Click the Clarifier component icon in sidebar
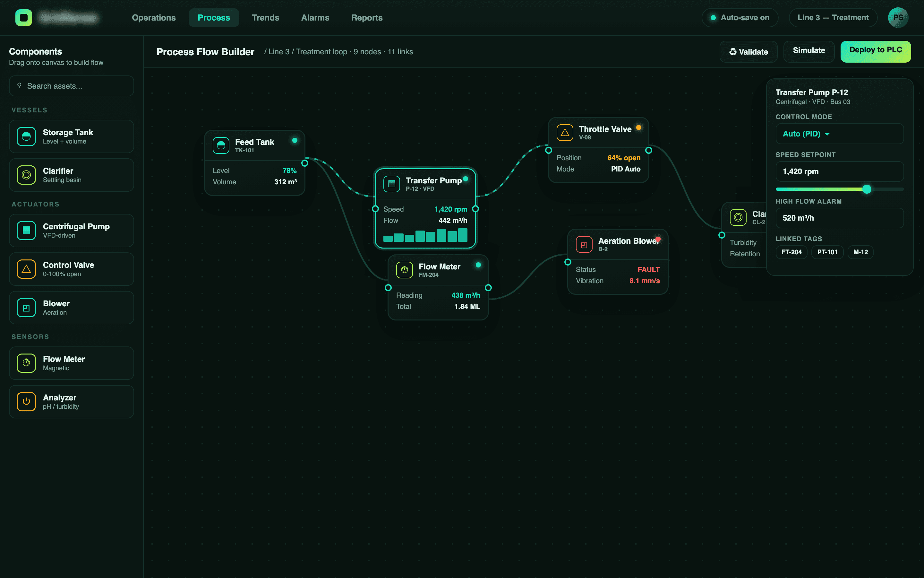The width and height of the screenshot is (924, 578). [26, 175]
